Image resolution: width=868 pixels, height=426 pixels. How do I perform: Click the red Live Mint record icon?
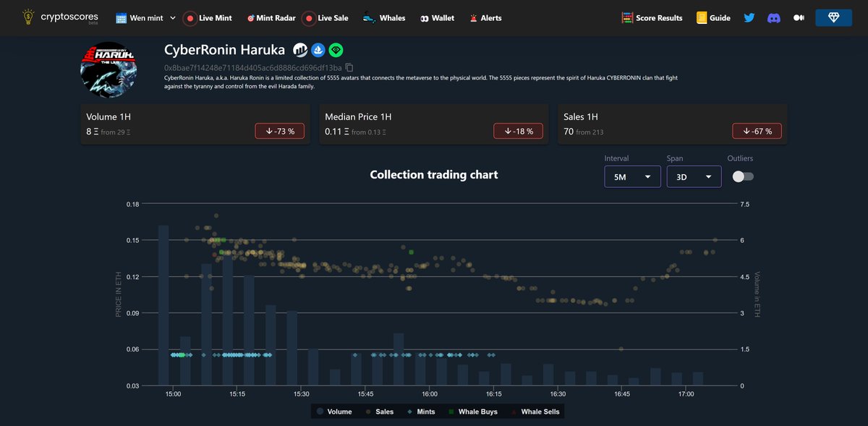click(x=190, y=18)
